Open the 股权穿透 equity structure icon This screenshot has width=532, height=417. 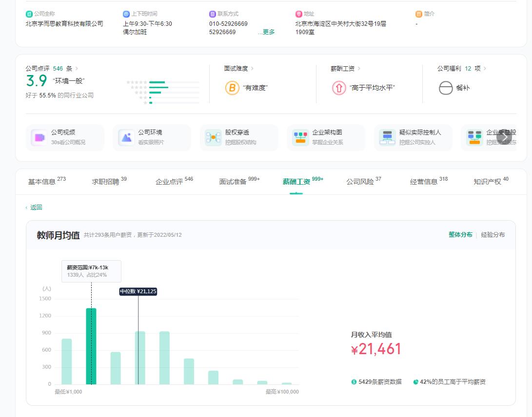pos(212,137)
